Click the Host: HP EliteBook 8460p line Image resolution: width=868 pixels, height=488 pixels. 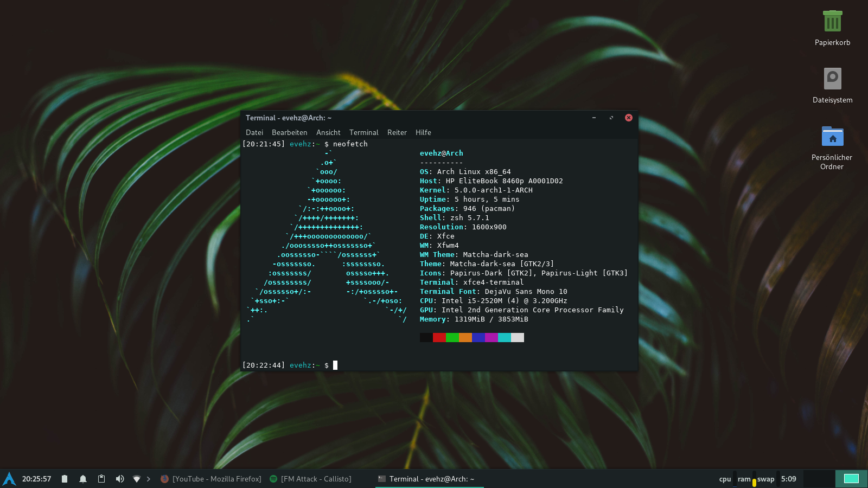click(x=492, y=181)
